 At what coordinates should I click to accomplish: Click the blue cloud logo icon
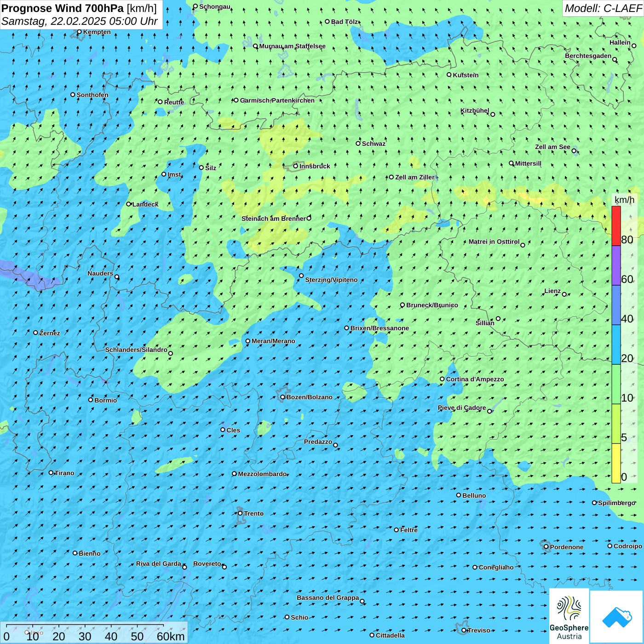tap(617, 616)
